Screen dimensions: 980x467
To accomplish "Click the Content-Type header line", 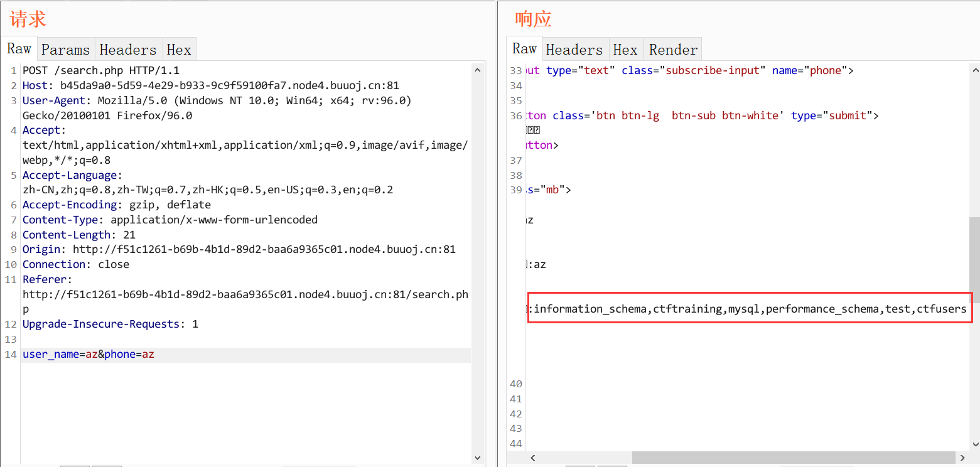I will point(170,220).
